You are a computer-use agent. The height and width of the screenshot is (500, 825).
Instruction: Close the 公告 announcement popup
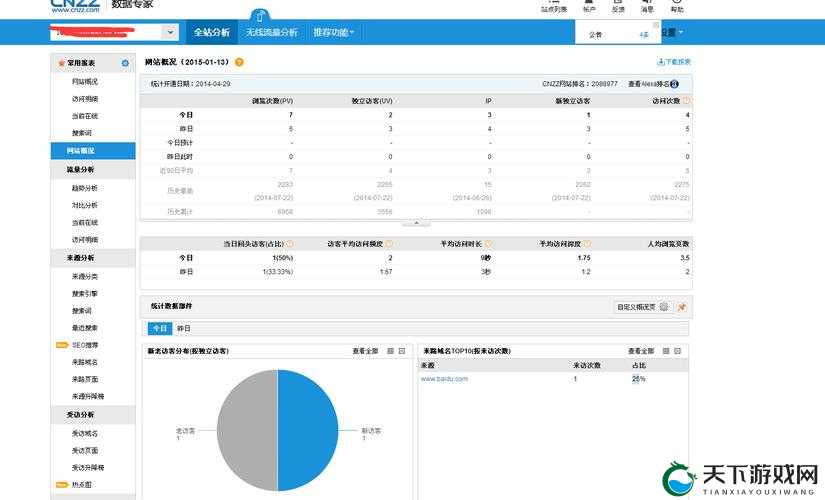click(x=656, y=25)
